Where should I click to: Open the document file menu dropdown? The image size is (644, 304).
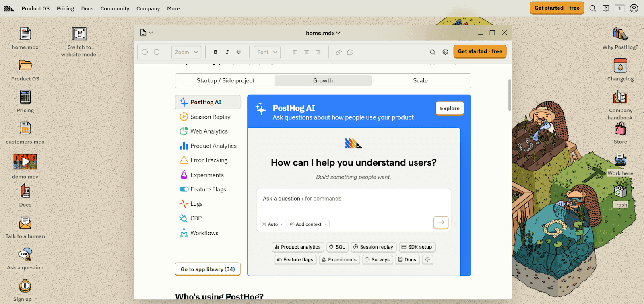click(x=147, y=33)
